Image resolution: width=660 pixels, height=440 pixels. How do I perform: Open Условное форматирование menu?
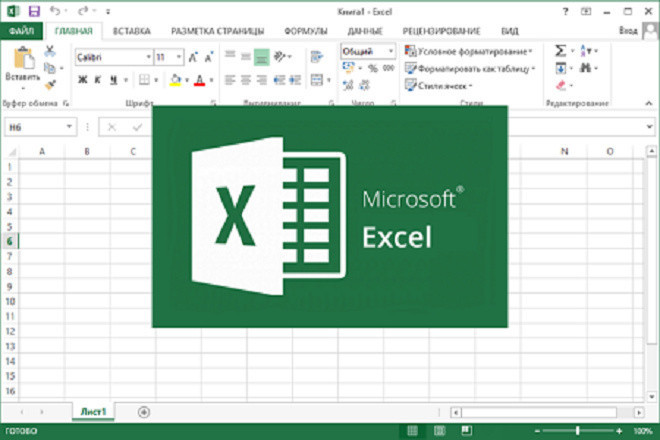[x=468, y=51]
